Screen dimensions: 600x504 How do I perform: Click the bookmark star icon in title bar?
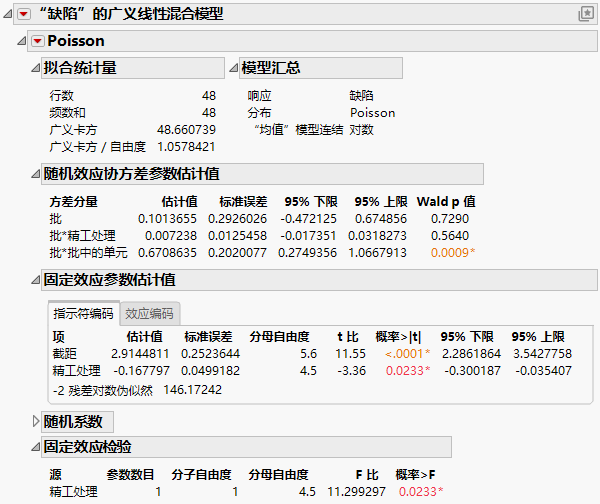click(x=585, y=14)
